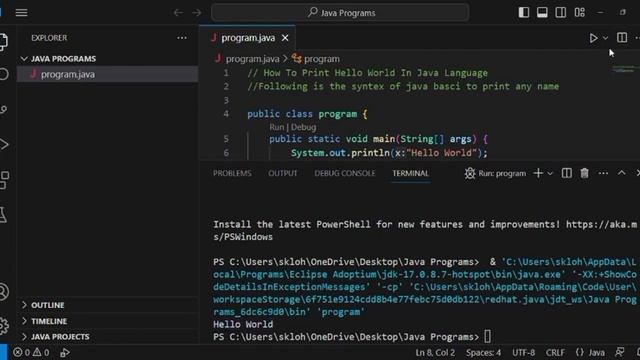Split the editor right

pyautogui.click(x=622, y=38)
